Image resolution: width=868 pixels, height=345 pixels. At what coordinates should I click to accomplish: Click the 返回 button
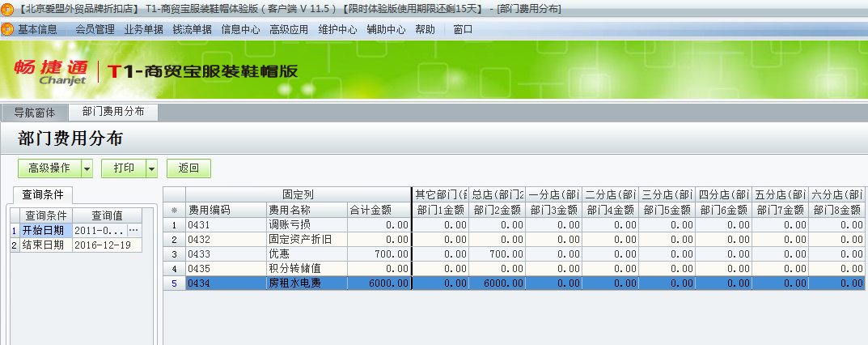(x=188, y=168)
